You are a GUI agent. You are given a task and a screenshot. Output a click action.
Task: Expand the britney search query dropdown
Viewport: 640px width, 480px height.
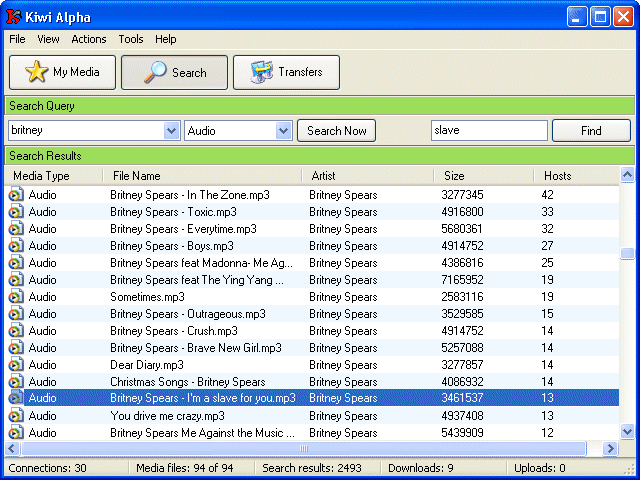click(172, 131)
